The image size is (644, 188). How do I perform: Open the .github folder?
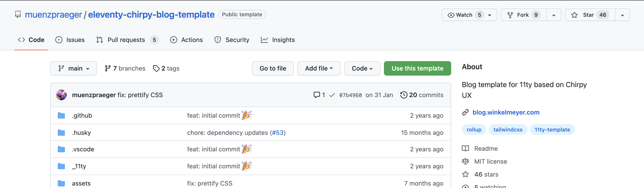point(82,115)
